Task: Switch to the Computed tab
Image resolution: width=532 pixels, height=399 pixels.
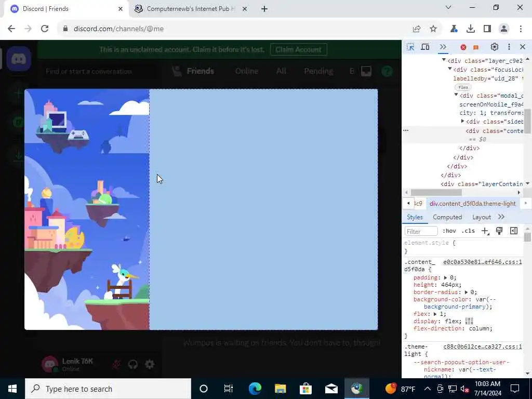Action: pyautogui.click(x=447, y=217)
